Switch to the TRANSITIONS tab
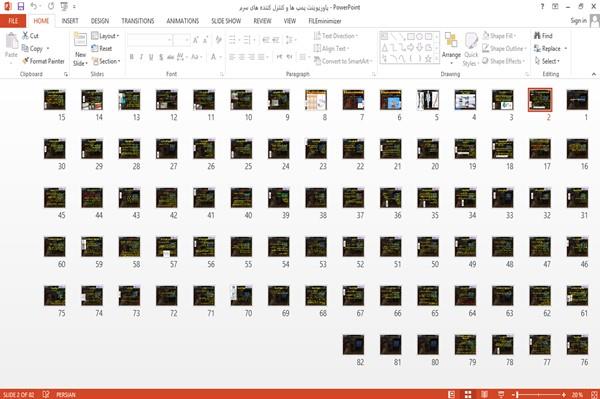 tap(138, 21)
